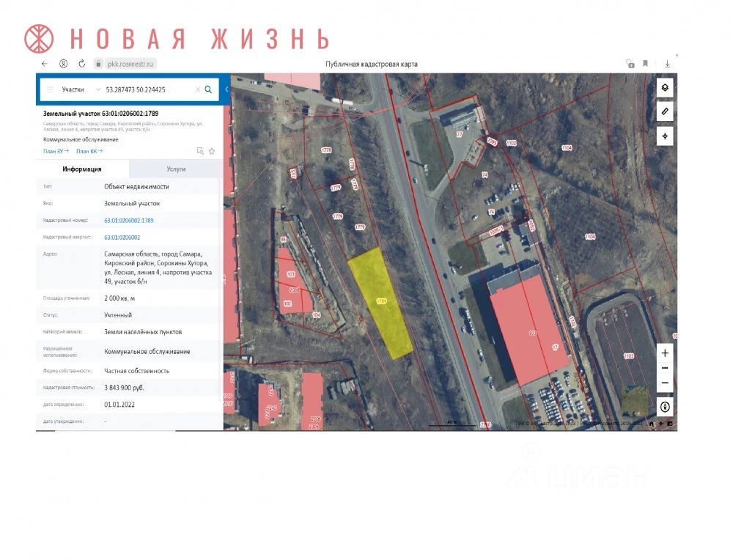Click the protection lock icon near bookmarks
Viewport: 733px width, 560px height.
[x=630, y=64]
